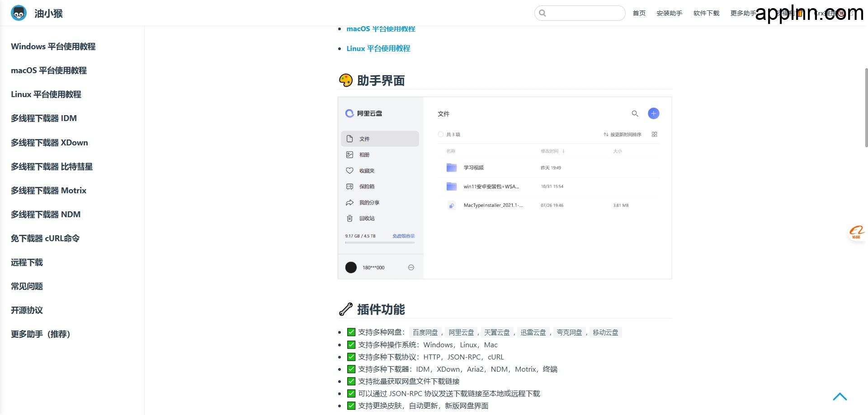
Task: Open Linux 平台使用教程 in sidebar
Action: [46, 94]
